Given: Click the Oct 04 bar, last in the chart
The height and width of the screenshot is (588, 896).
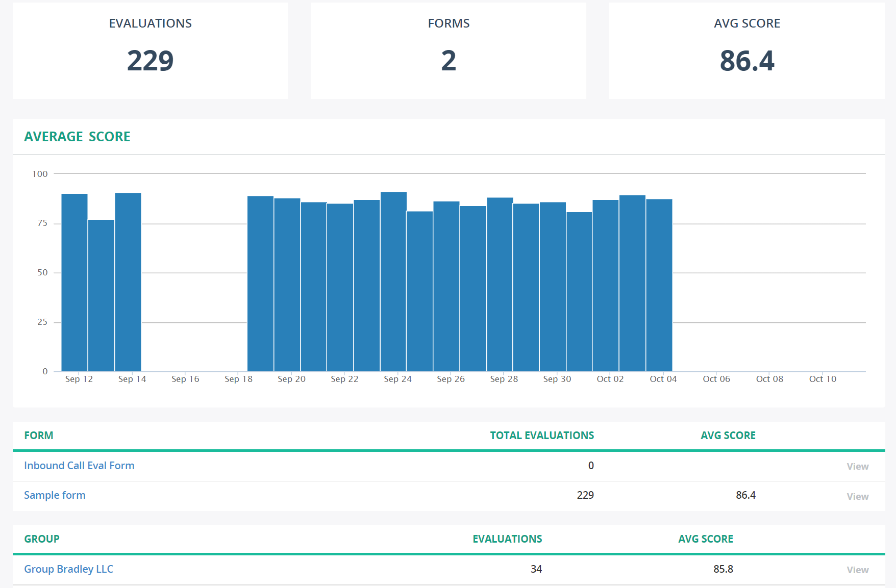Looking at the screenshot, I should pyautogui.click(x=659, y=285).
